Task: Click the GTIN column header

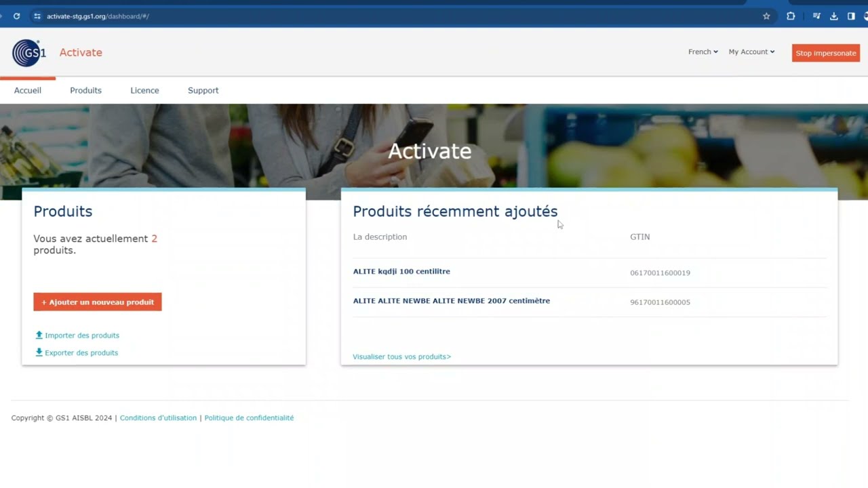Action: click(x=639, y=237)
